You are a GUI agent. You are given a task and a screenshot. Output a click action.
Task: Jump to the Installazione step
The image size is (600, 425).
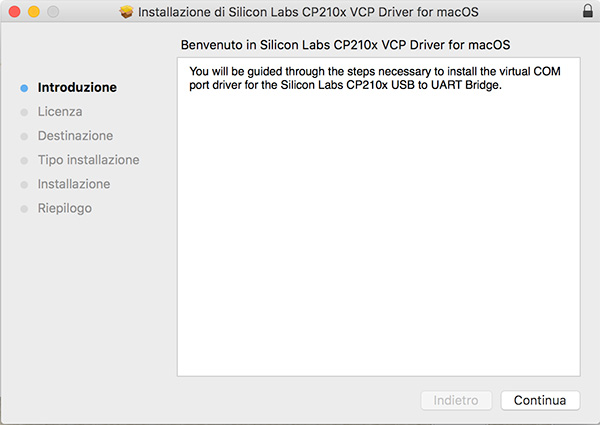[x=74, y=184]
